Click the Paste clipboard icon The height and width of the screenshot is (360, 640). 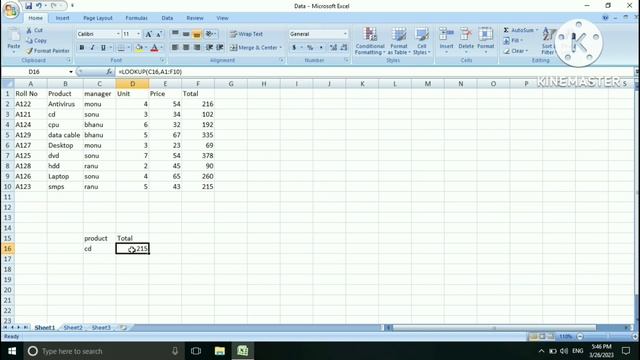tap(13, 36)
